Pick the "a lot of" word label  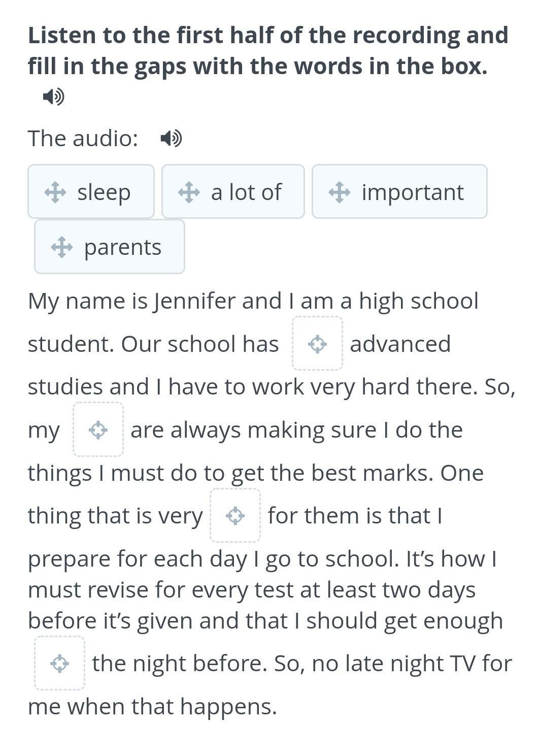[x=246, y=192]
